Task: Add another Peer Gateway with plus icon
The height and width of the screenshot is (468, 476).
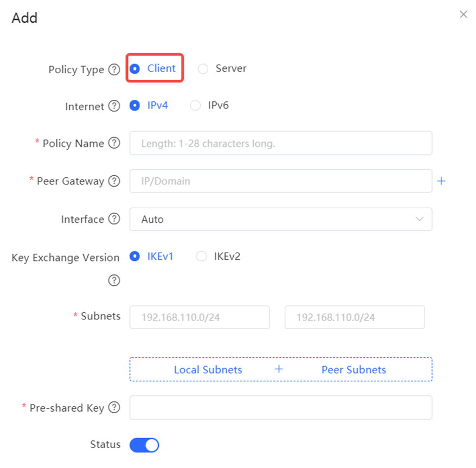Action: [441, 181]
